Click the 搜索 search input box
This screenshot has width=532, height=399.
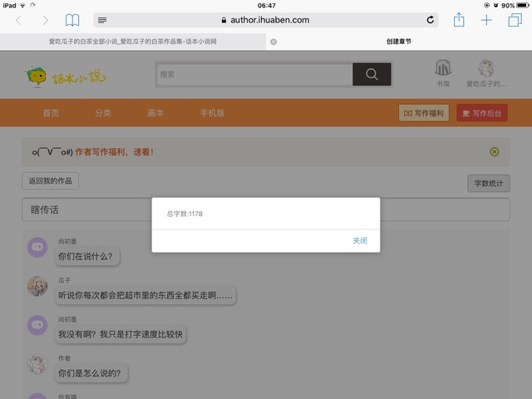tap(254, 74)
